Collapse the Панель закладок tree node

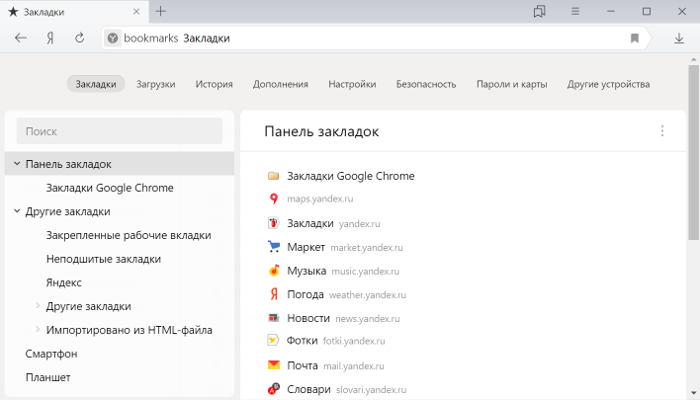click(17, 164)
